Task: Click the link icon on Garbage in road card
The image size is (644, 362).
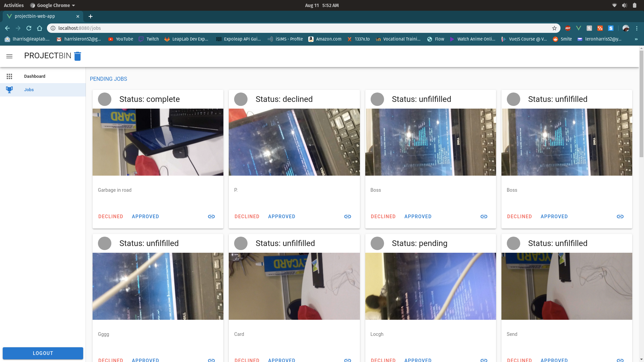Action: click(x=211, y=217)
